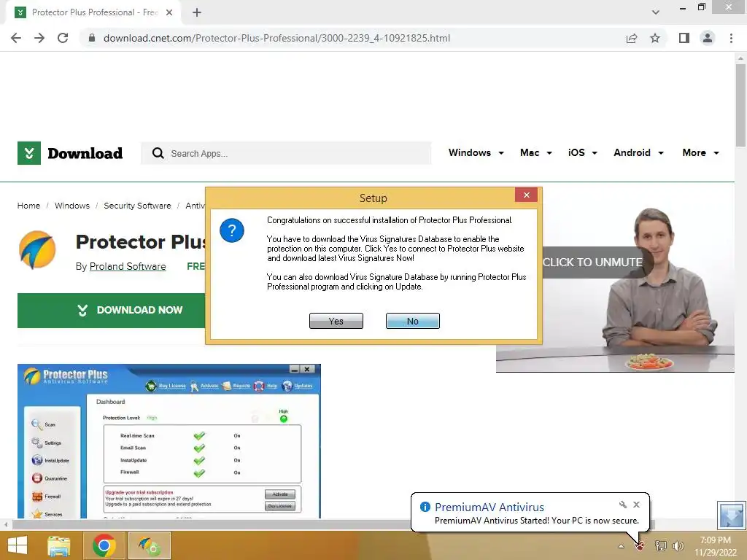Screen dimensions: 747x560
Task: Open the Windows Start button
Action: point(18,545)
